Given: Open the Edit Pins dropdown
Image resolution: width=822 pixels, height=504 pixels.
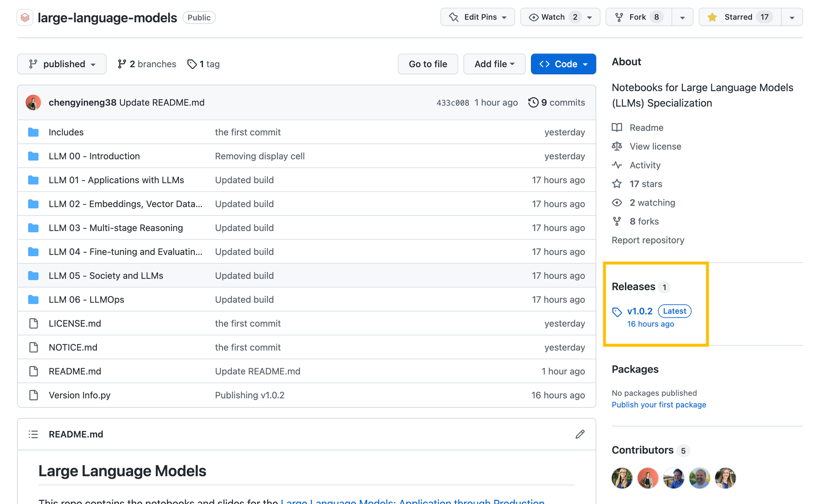Looking at the screenshot, I should 477,17.
